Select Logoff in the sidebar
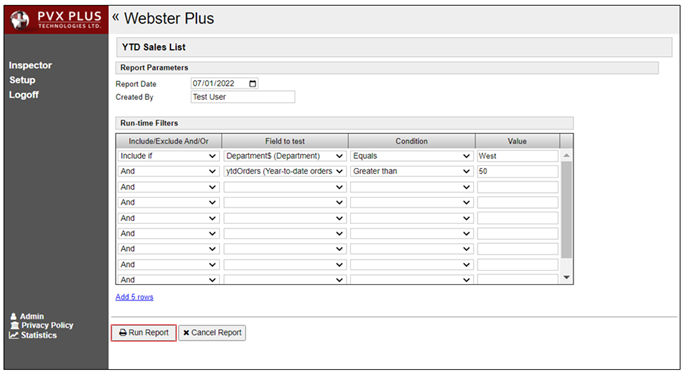Image resolution: width=684 pixels, height=372 pixels. pyautogui.click(x=24, y=95)
